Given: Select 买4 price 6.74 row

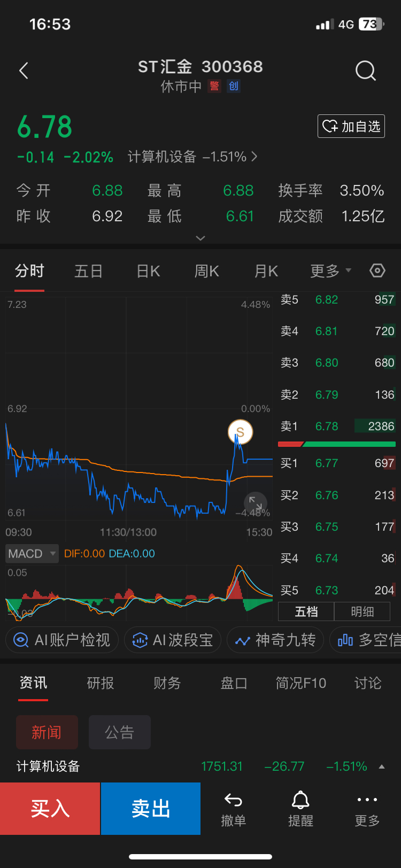Looking at the screenshot, I should [338, 558].
